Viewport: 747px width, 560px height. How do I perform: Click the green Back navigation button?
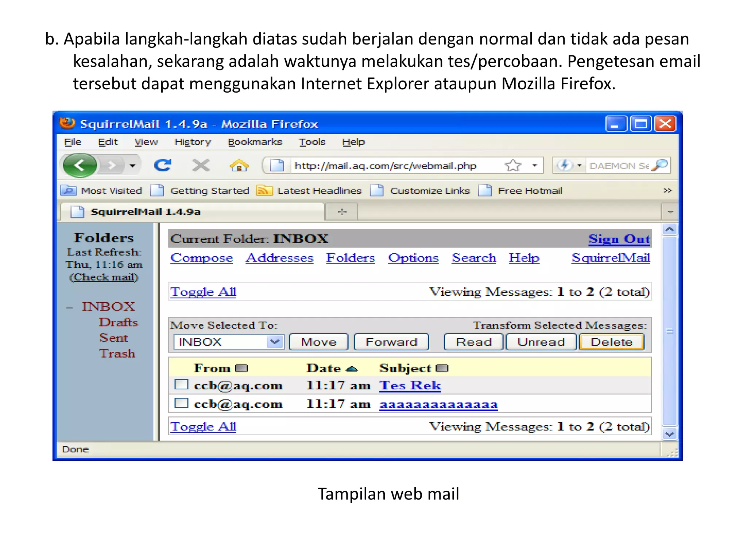[x=80, y=166]
